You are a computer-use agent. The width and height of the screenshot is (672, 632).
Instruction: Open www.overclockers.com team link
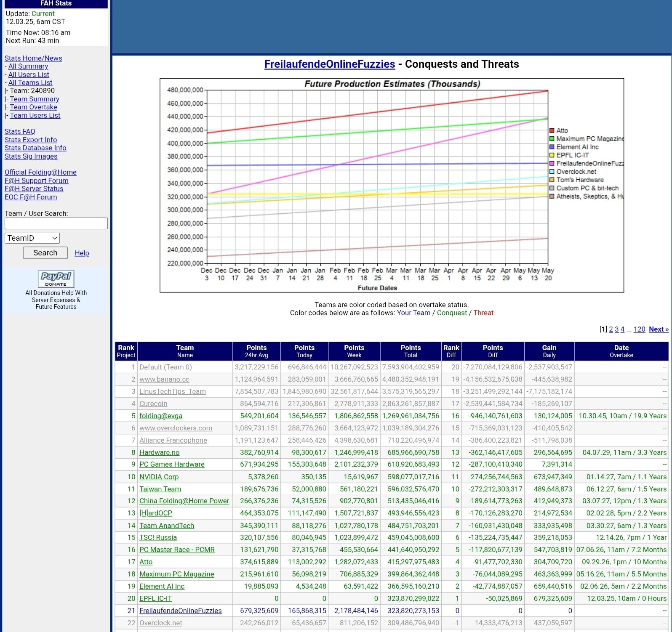[x=176, y=428]
